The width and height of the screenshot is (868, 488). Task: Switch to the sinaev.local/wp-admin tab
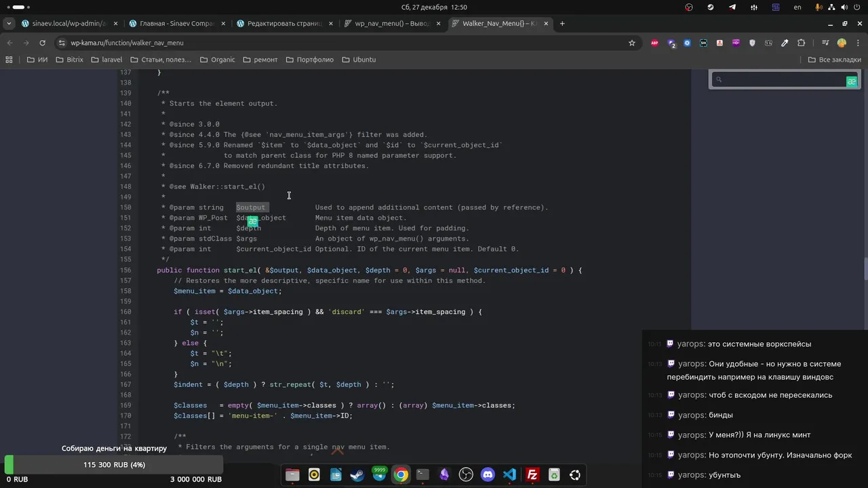(x=69, y=23)
